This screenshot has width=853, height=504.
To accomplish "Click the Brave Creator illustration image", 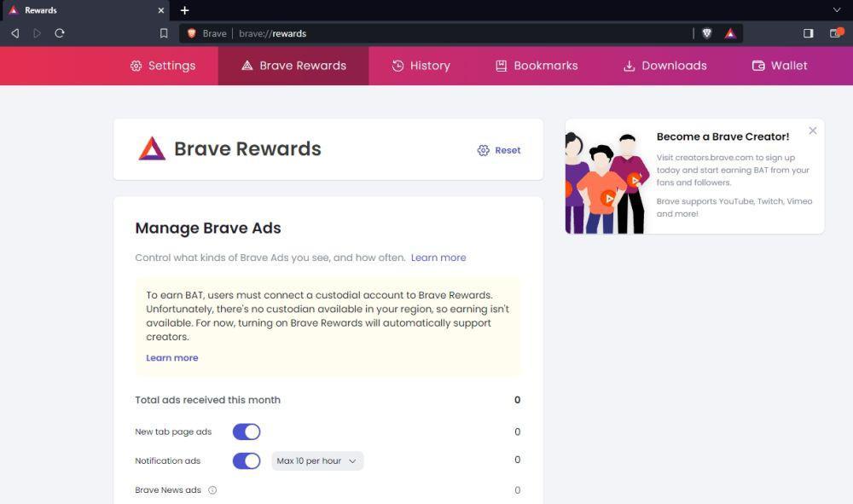I will (x=606, y=182).
